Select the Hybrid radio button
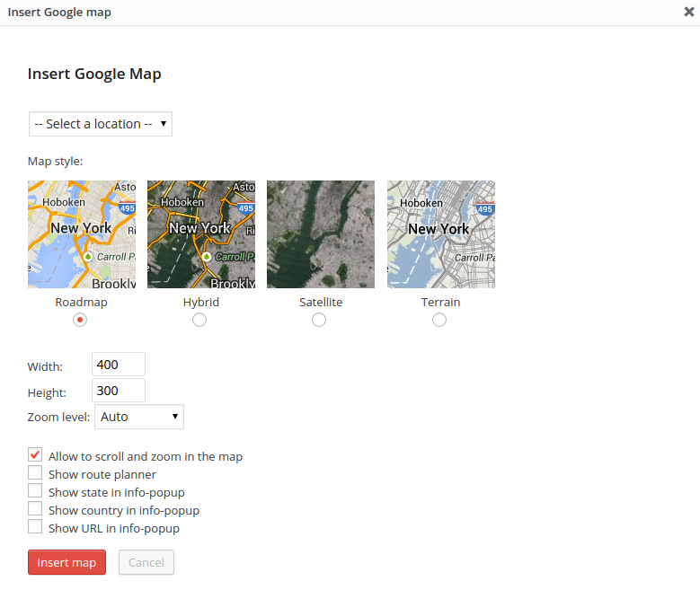This screenshot has height=590, width=700. pyautogui.click(x=199, y=320)
